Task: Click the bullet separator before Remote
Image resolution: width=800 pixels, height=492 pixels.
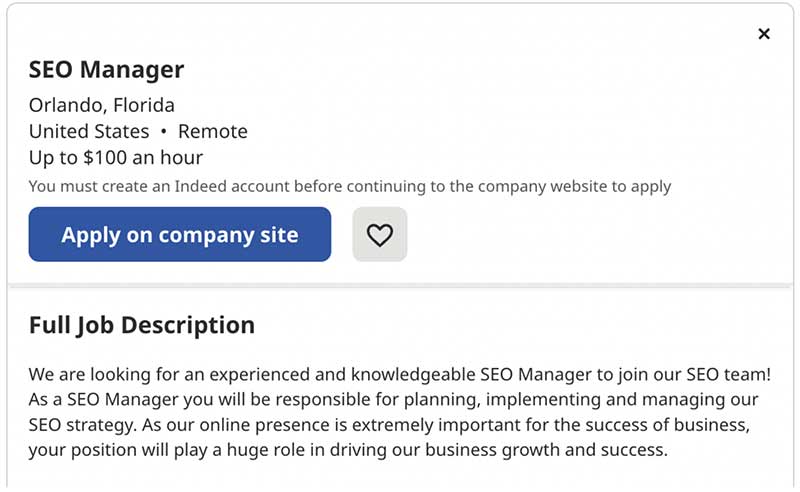Action: [x=164, y=132]
